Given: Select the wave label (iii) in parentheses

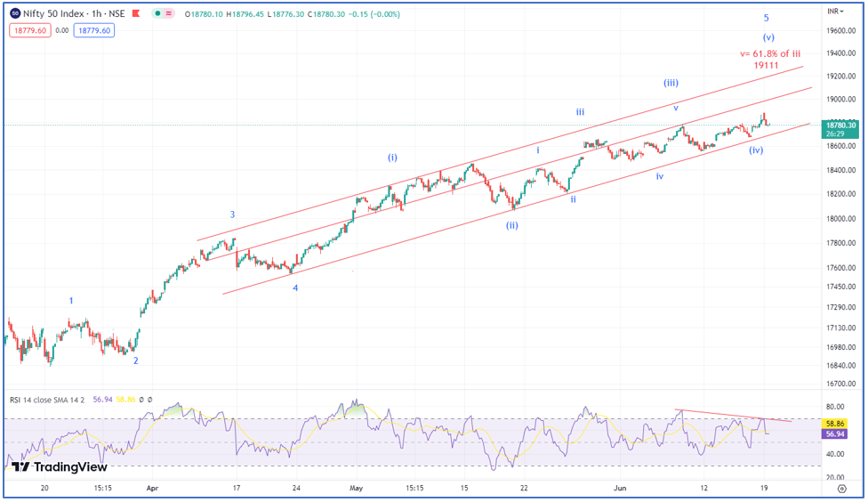Looking at the screenshot, I should coord(671,83).
